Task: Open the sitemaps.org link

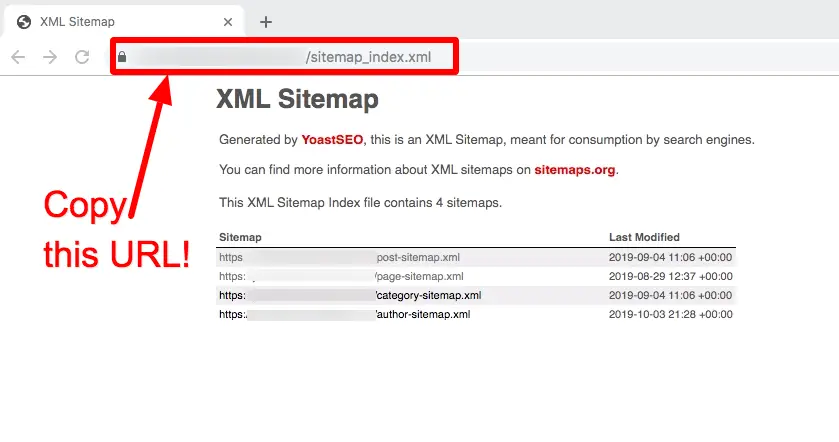Action: pyautogui.click(x=575, y=170)
